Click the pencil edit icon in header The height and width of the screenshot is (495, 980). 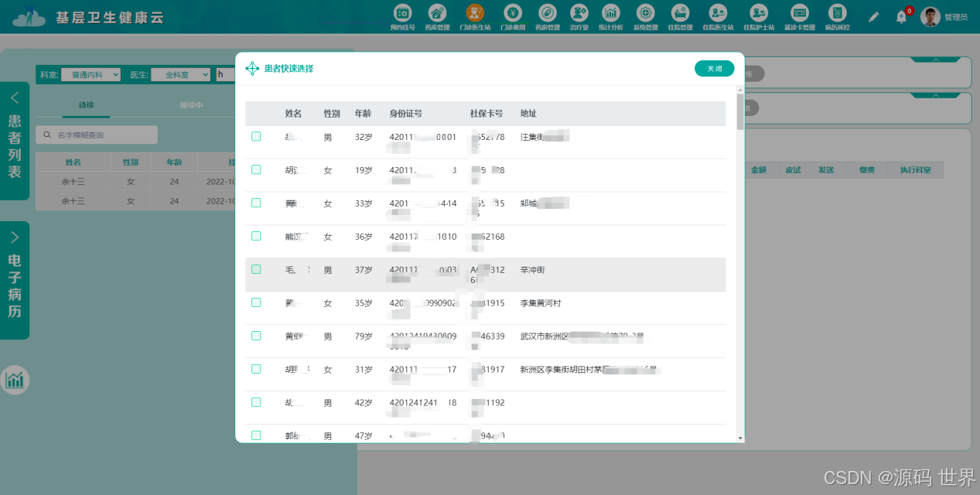coord(874,16)
